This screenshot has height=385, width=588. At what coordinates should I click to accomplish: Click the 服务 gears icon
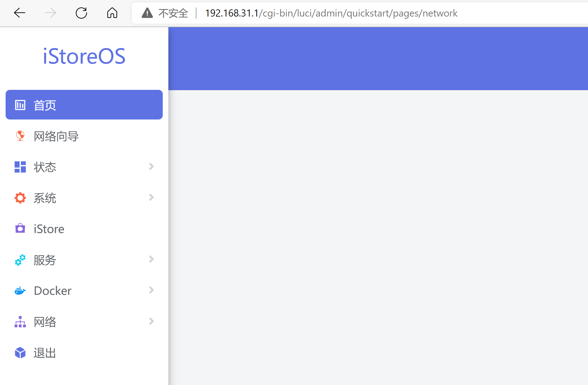20,259
